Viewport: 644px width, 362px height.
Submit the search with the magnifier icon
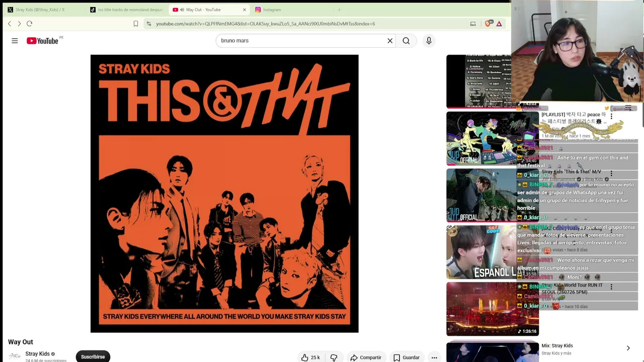pos(406,41)
